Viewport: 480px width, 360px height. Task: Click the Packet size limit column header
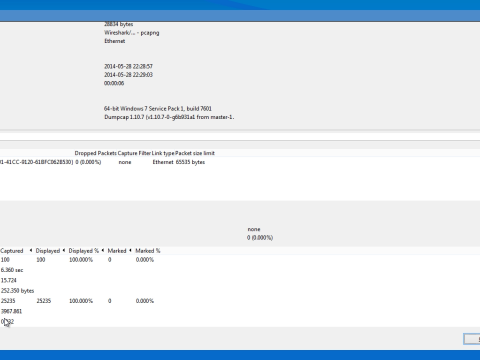click(x=195, y=153)
